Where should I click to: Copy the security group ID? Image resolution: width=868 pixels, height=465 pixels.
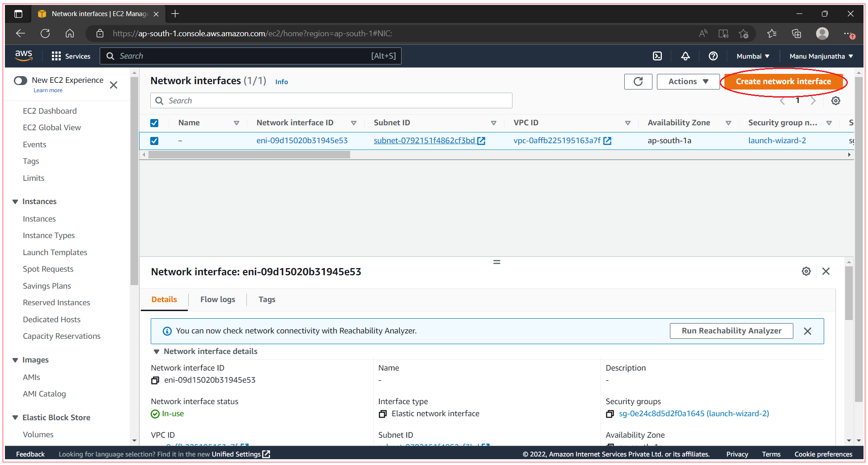coord(610,414)
